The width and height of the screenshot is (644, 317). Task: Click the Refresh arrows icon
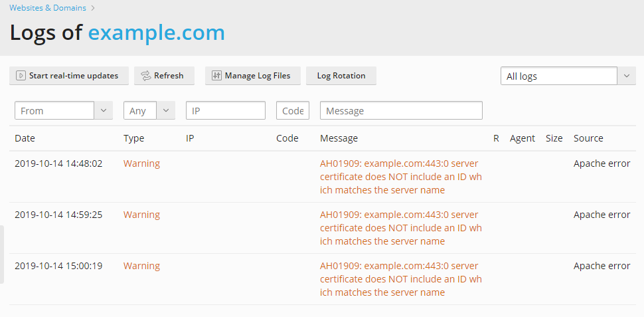click(145, 76)
